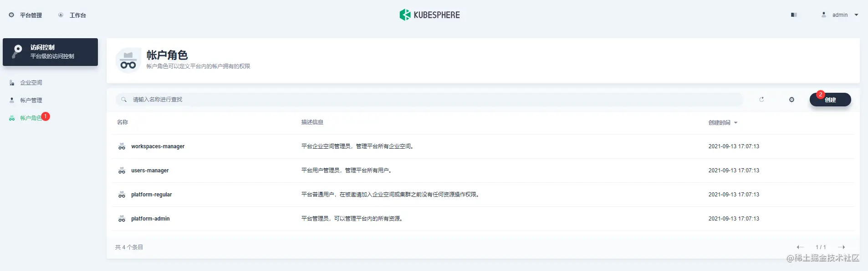This screenshot has height=271, width=868.
Task: Click the 企业空间 sidebar icon
Action: point(12,83)
